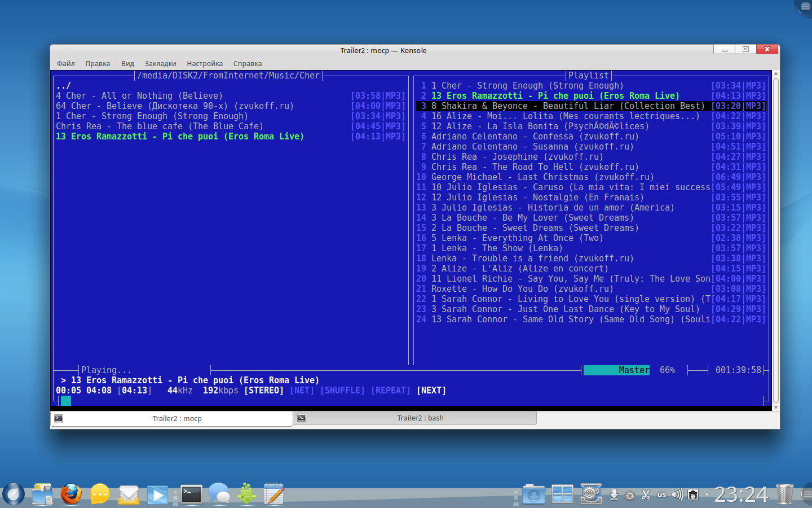Open the trash bin icon

784,494
